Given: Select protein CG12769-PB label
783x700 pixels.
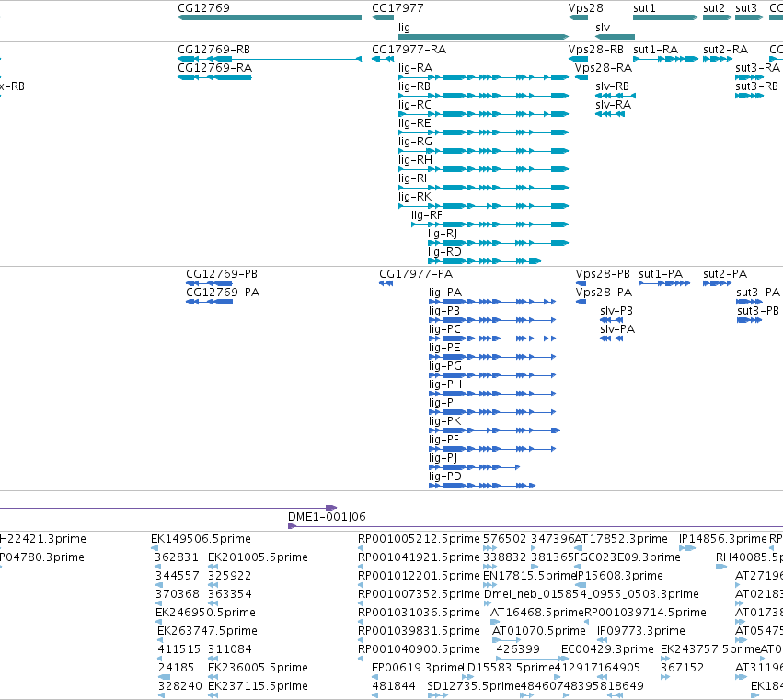Looking at the screenshot, I should (222, 274).
